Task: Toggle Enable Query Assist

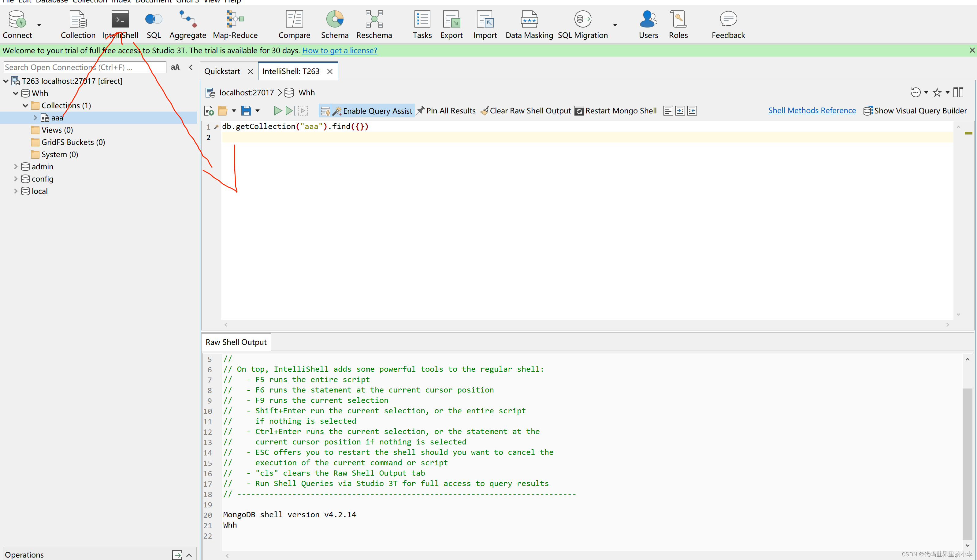Action: click(373, 111)
